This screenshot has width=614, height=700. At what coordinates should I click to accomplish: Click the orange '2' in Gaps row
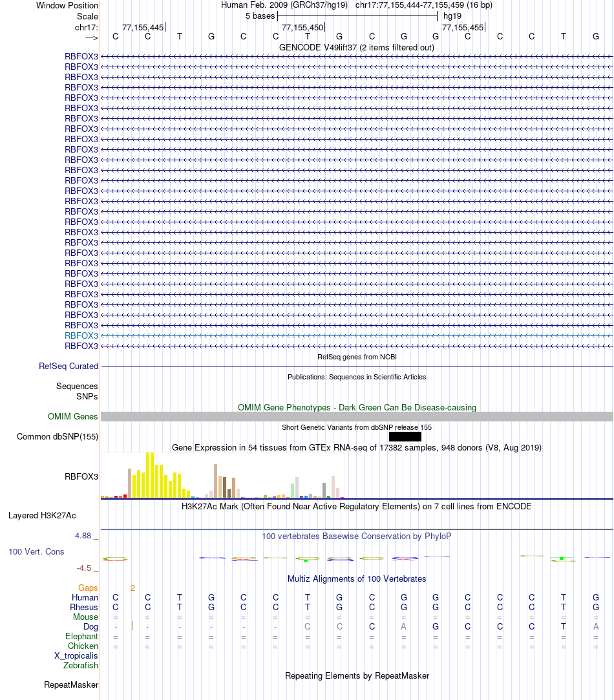pyautogui.click(x=132, y=588)
